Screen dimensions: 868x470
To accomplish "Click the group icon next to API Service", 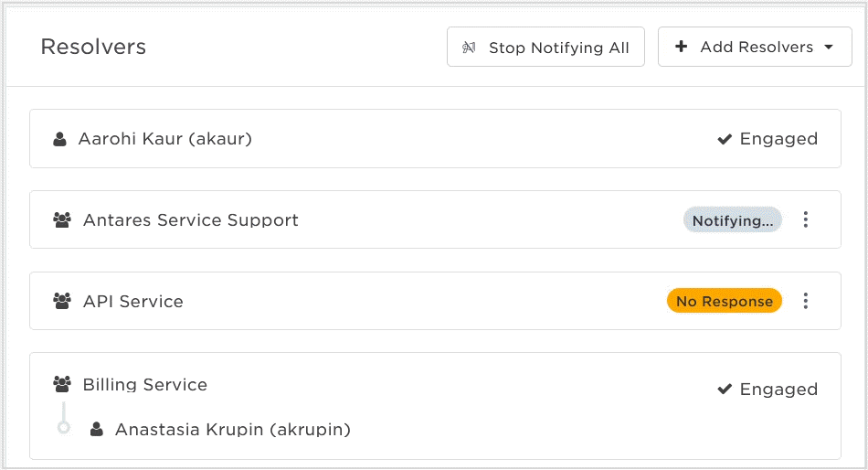I will point(62,301).
